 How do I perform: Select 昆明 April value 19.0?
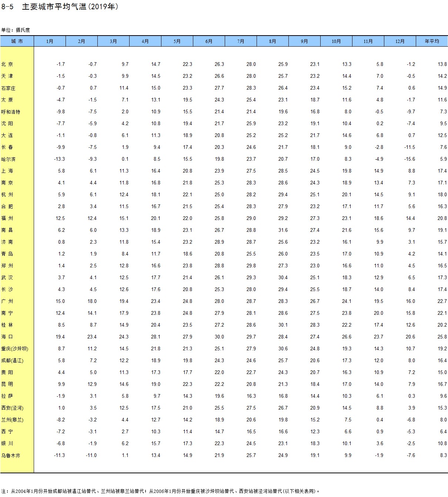156,384
